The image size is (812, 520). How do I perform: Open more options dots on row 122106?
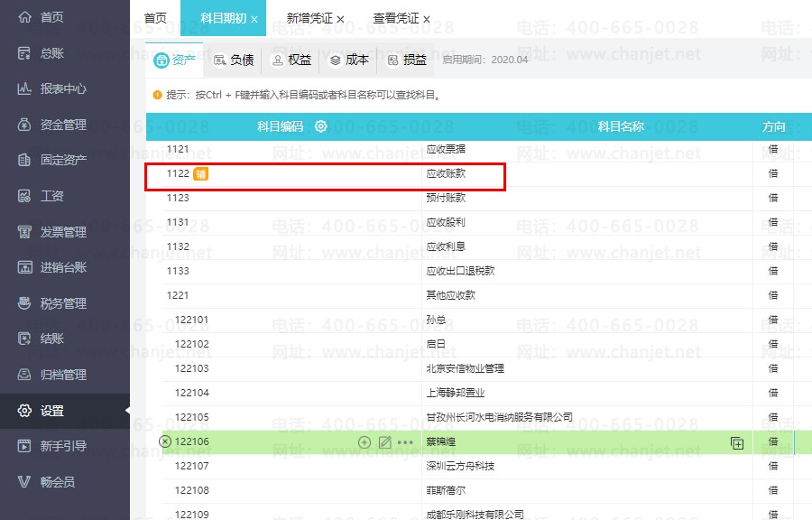coord(405,442)
